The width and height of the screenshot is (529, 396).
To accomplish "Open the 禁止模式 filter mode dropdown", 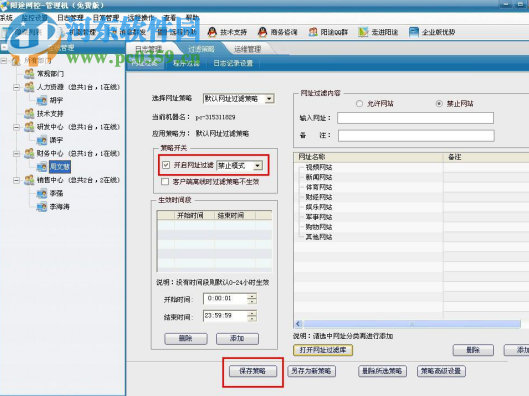I will coord(258,165).
